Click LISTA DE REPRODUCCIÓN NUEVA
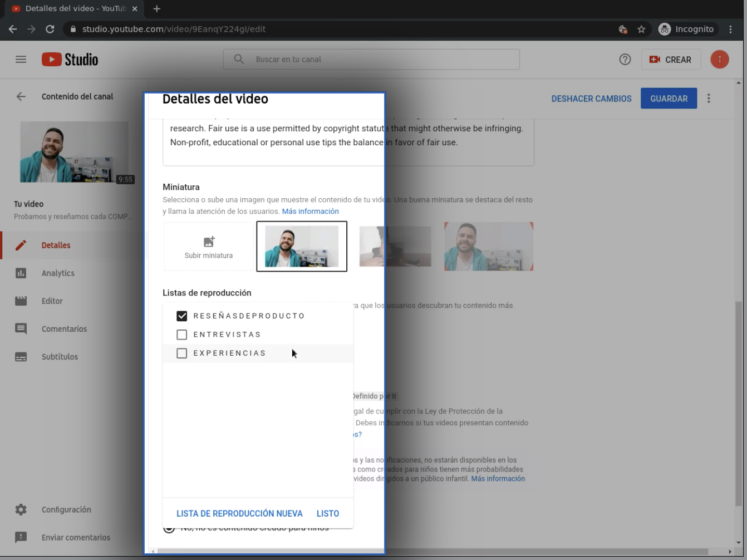 239,513
